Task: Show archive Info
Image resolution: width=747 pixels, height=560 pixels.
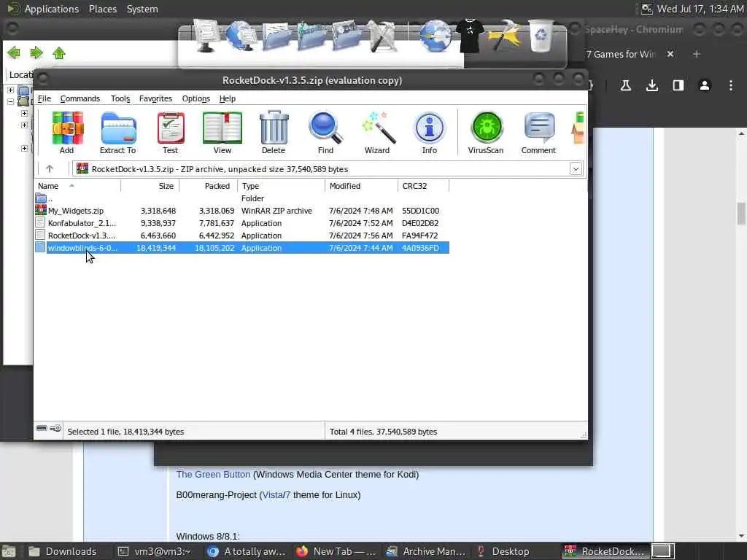Action: [x=429, y=132]
